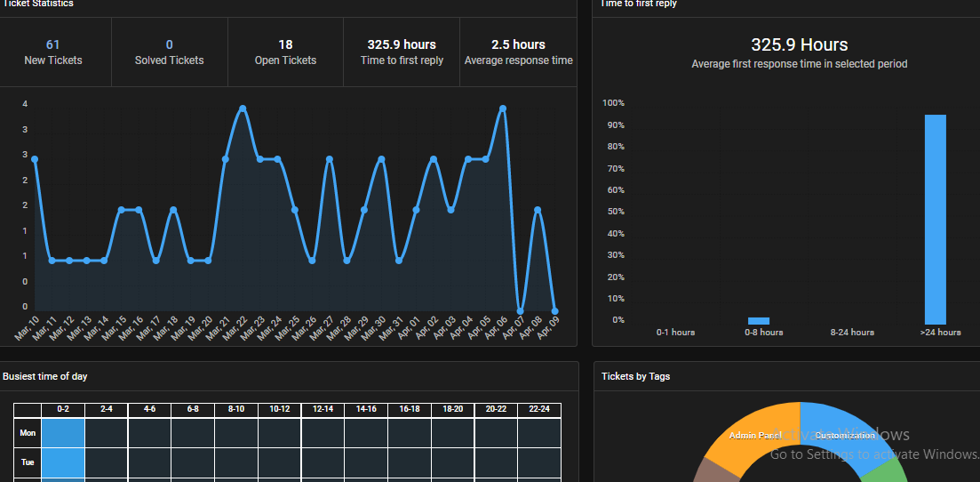Click the Tue row 12-14 heatmap cell
The height and width of the screenshot is (482, 980).
tap(323, 463)
